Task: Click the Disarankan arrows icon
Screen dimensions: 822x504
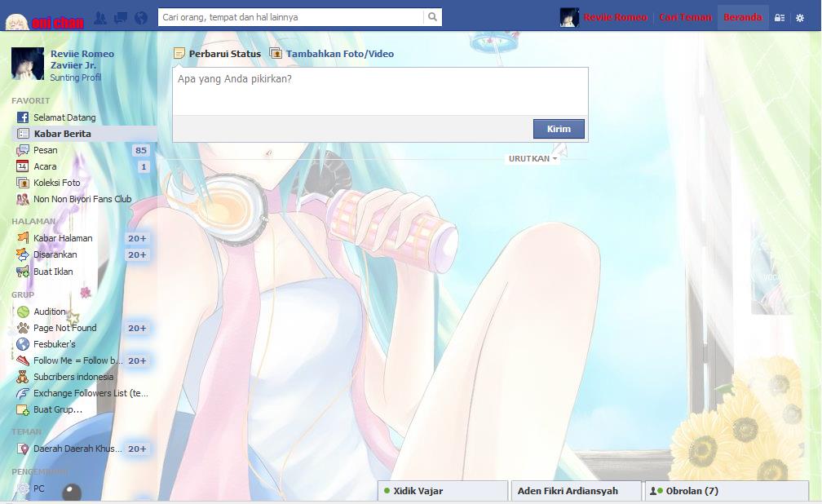Action: pyautogui.click(x=23, y=255)
